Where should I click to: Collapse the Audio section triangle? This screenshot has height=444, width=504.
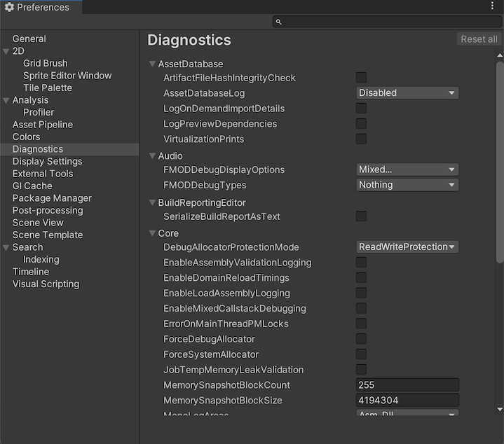click(152, 156)
